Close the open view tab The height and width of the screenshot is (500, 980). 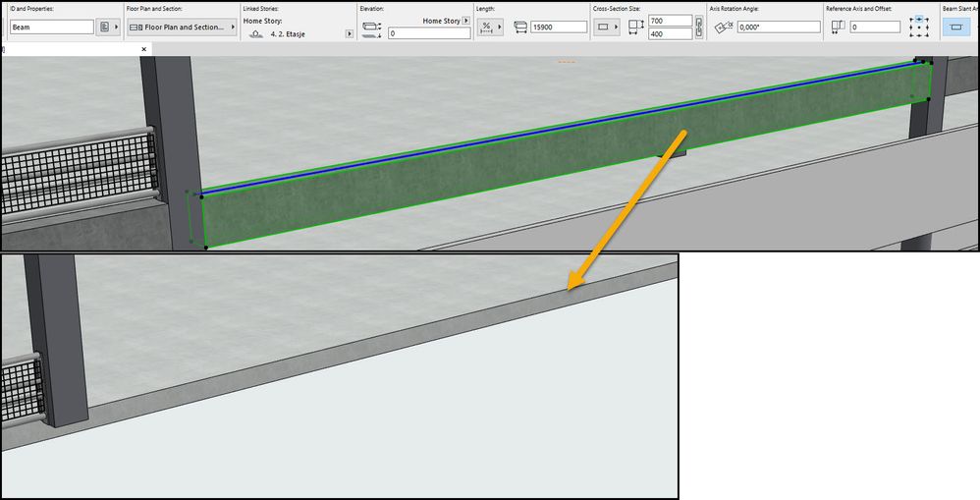coord(144,49)
